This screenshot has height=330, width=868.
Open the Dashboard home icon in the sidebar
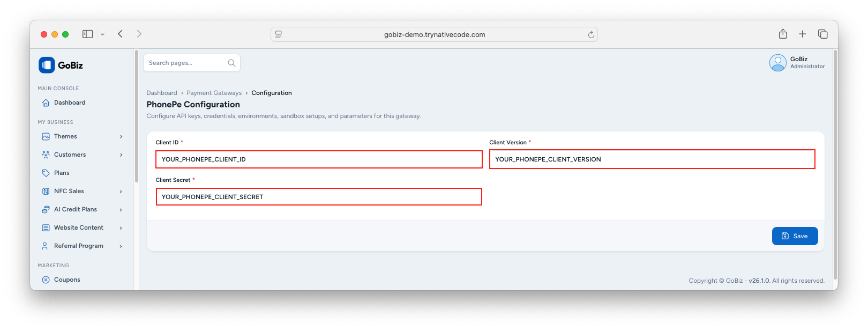[x=46, y=103]
